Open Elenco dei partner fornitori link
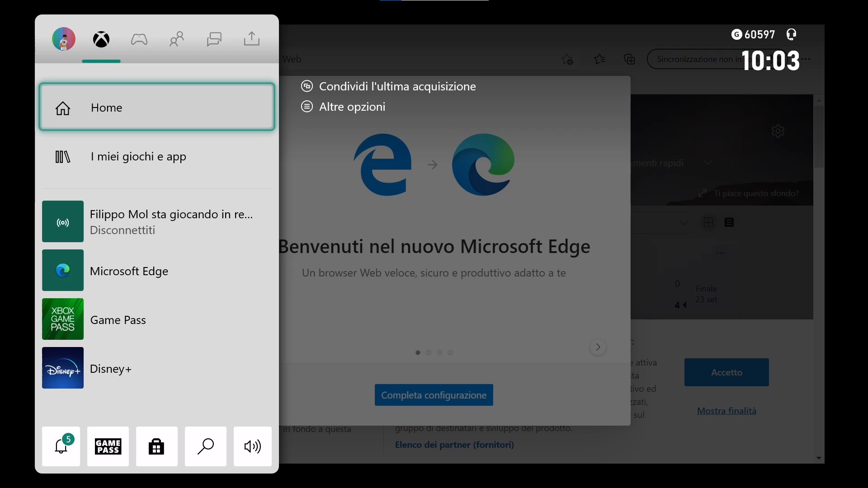 pyautogui.click(x=454, y=444)
